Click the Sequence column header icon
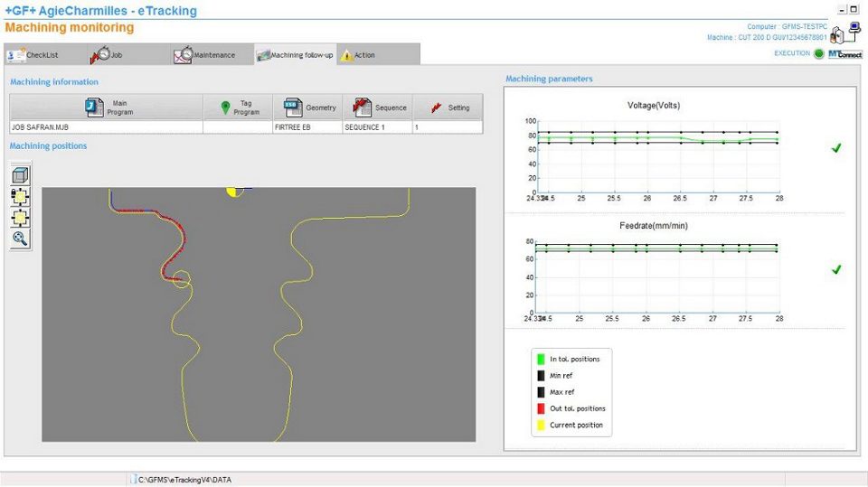Viewport: 868px width, 487px height. 362,108
